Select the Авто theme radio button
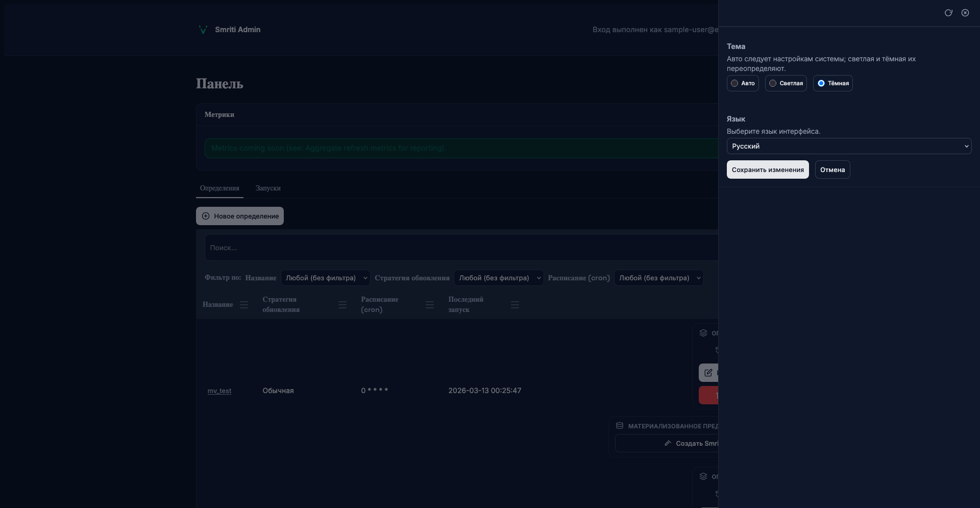 [x=735, y=83]
